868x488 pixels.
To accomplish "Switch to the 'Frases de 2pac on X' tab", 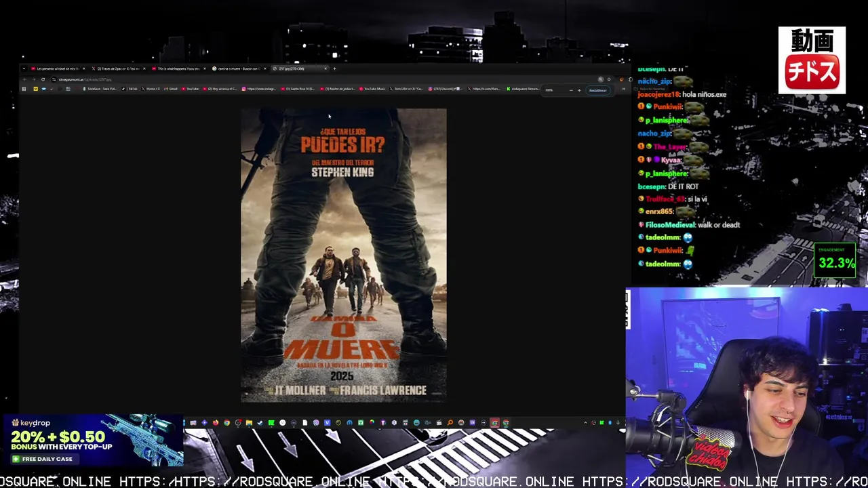I will click(118, 68).
